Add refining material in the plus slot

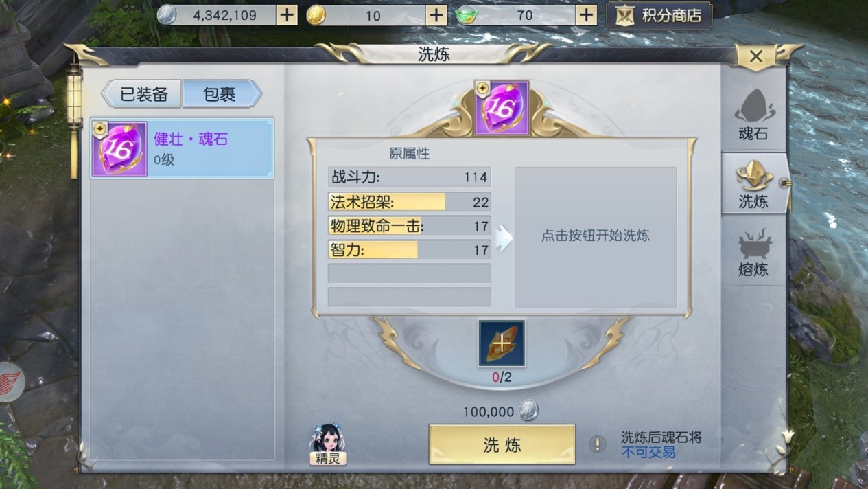click(502, 343)
